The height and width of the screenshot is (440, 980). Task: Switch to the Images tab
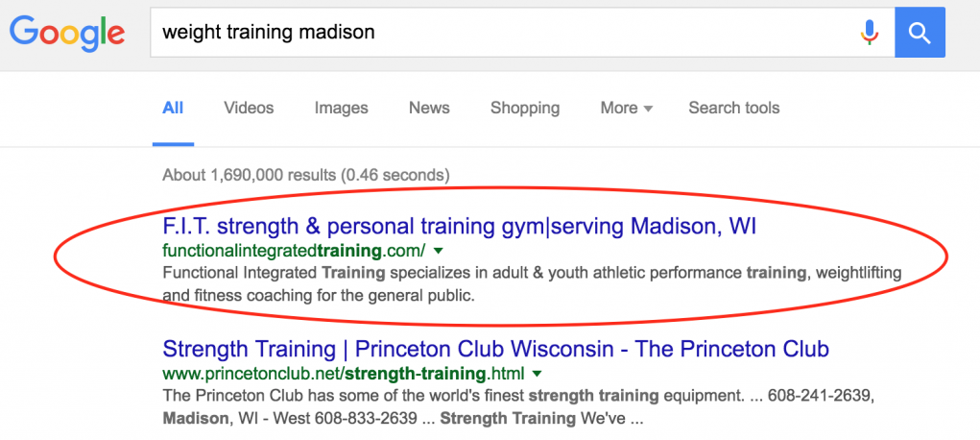[x=342, y=108]
